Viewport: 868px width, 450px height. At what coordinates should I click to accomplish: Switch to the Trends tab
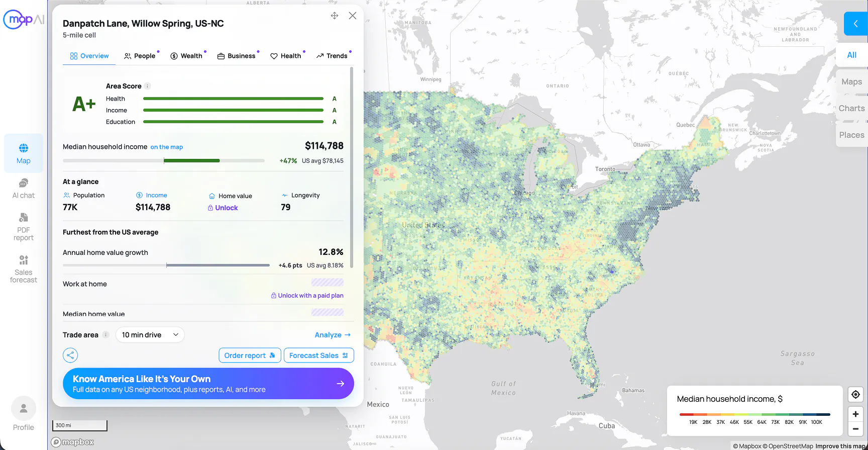click(x=332, y=56)
